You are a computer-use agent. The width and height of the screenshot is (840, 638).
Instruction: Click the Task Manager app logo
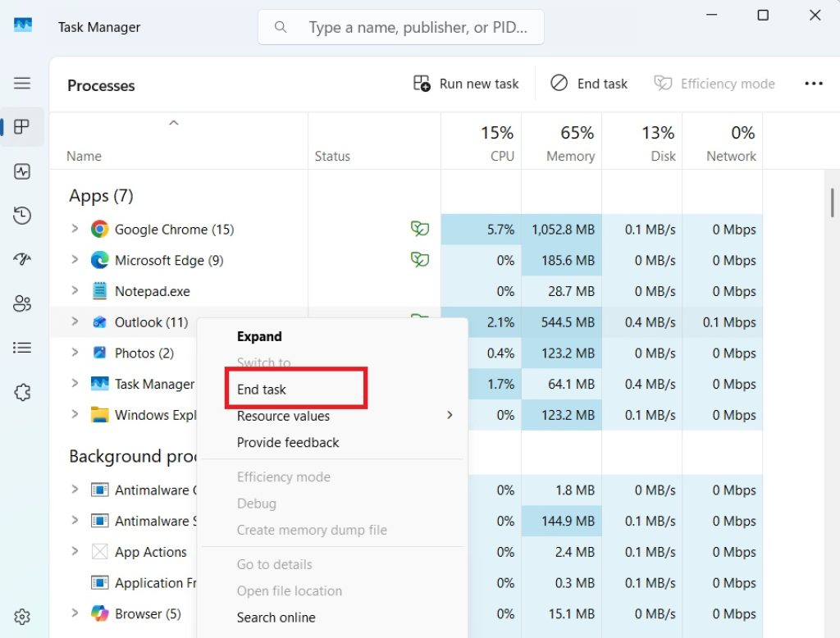coord(22,25)
